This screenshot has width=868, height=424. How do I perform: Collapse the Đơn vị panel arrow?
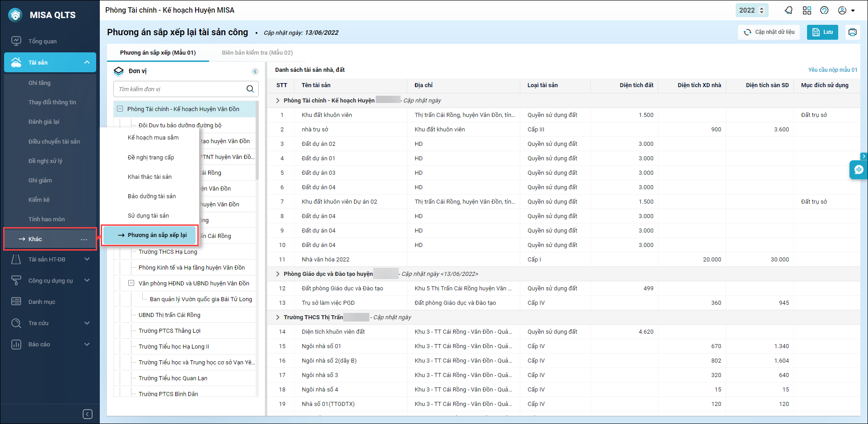[x=255, y=71]
